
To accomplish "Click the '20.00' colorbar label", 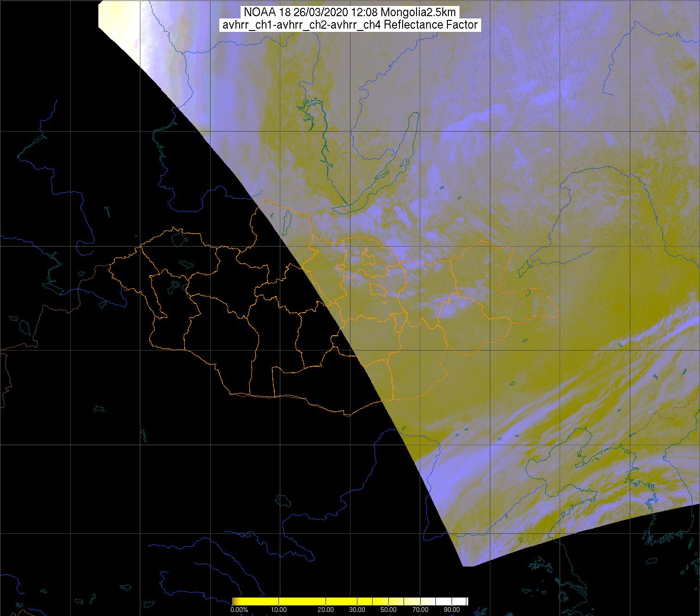I will [326, 610].
